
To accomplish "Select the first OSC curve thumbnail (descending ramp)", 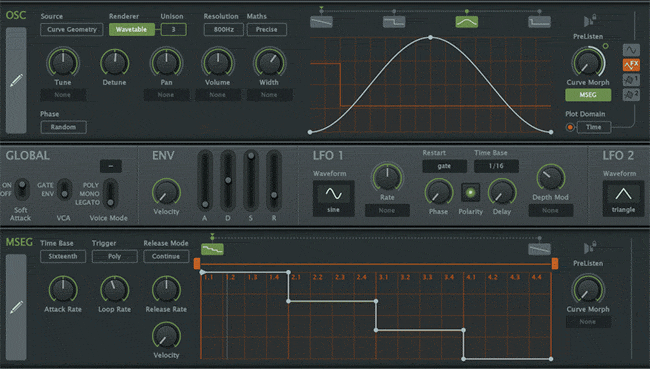I will coord(321,22).
